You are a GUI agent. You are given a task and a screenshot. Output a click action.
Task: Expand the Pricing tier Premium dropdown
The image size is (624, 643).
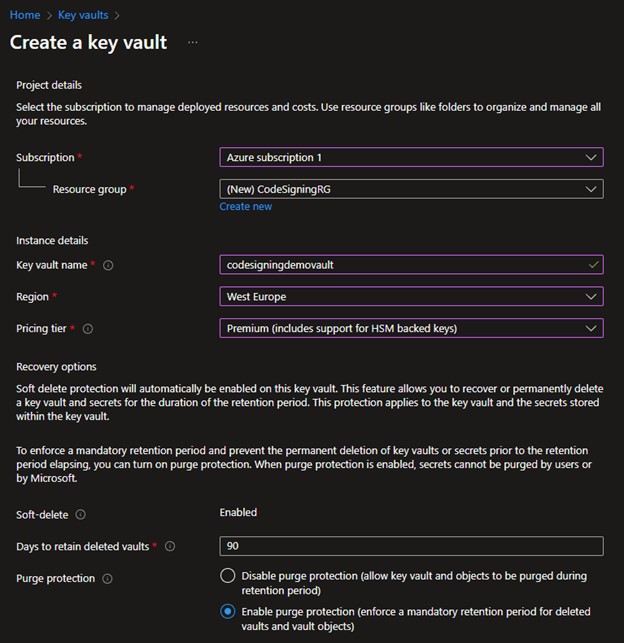(x=411, y=328)
